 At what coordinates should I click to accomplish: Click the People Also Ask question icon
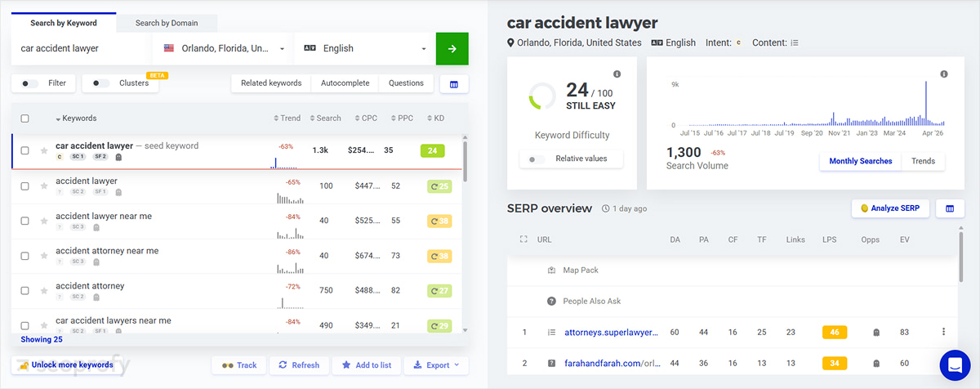[552, 302]
